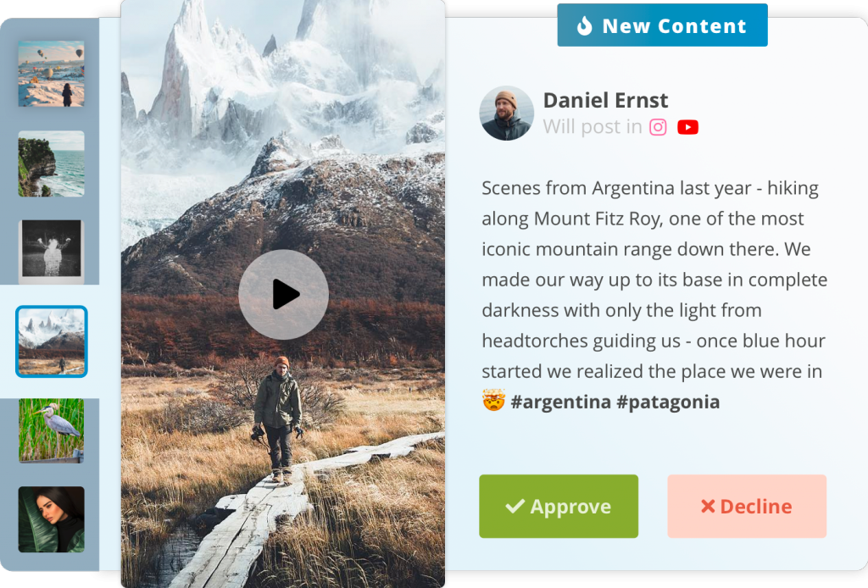868x588 pixels.
Task: Click the Instagram icon
Action: pyautogui.click(x=658, y=127)
